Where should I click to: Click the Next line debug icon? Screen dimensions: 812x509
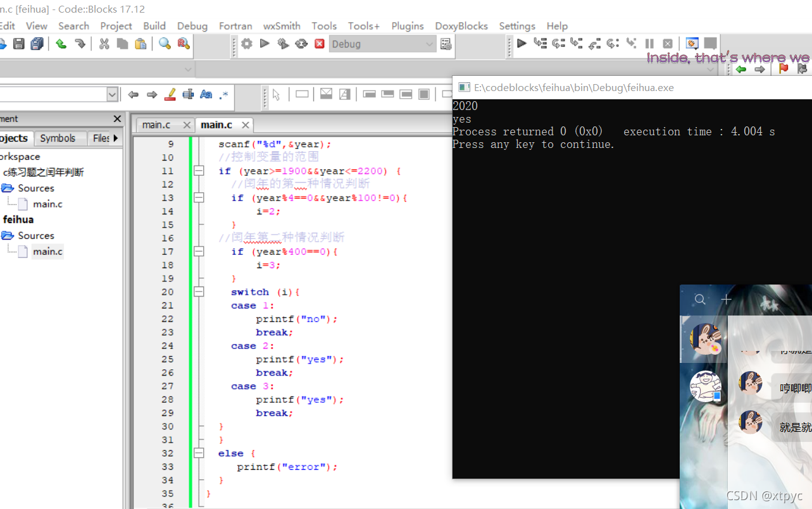pos(558,44)
